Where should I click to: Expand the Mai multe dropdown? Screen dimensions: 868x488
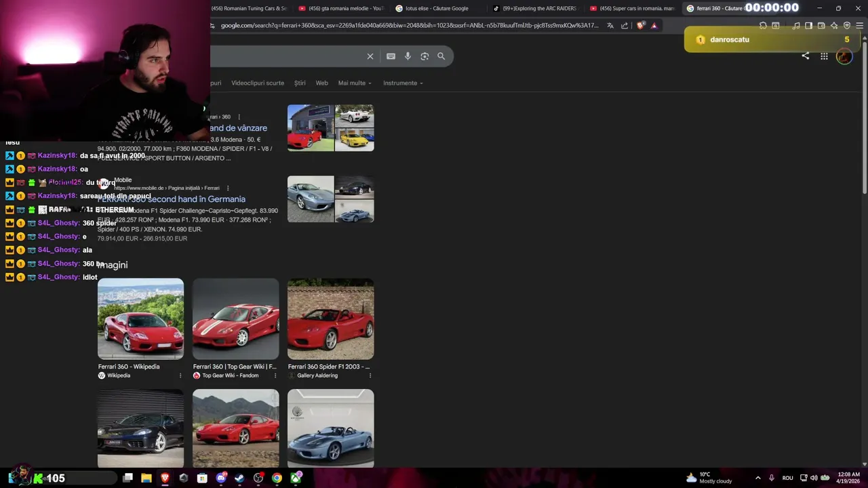coord(355,83)
